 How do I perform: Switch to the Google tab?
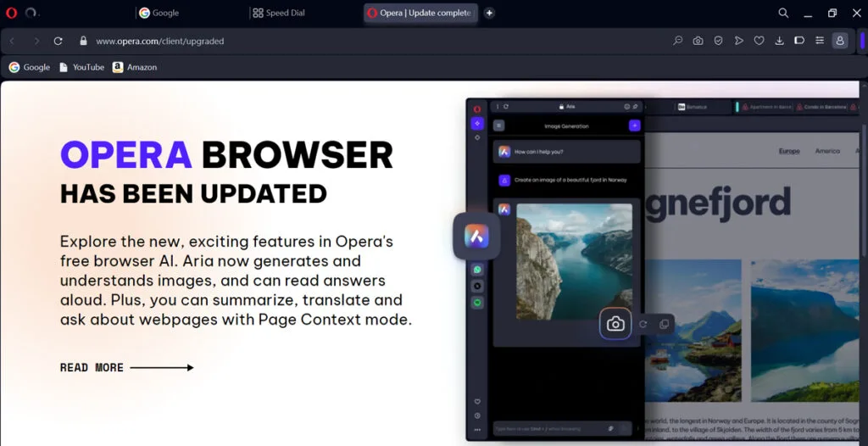tap(159, 13)
